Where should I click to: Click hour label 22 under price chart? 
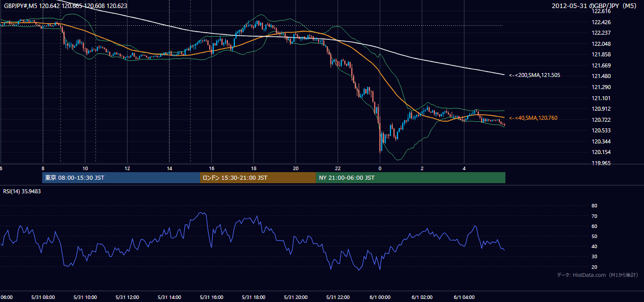[338, 168]
